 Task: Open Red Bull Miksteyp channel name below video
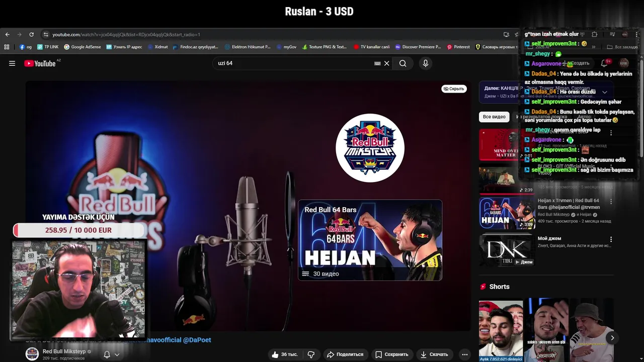(64, 351)
